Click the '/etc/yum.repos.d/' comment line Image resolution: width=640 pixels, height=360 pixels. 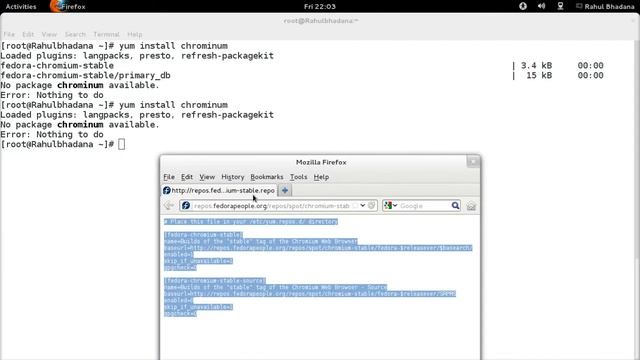251,221
